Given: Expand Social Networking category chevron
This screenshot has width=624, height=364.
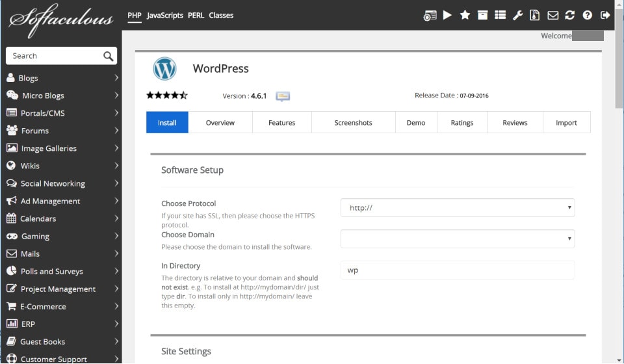Looking at the screenshot, I should click(x=116, y=183).
